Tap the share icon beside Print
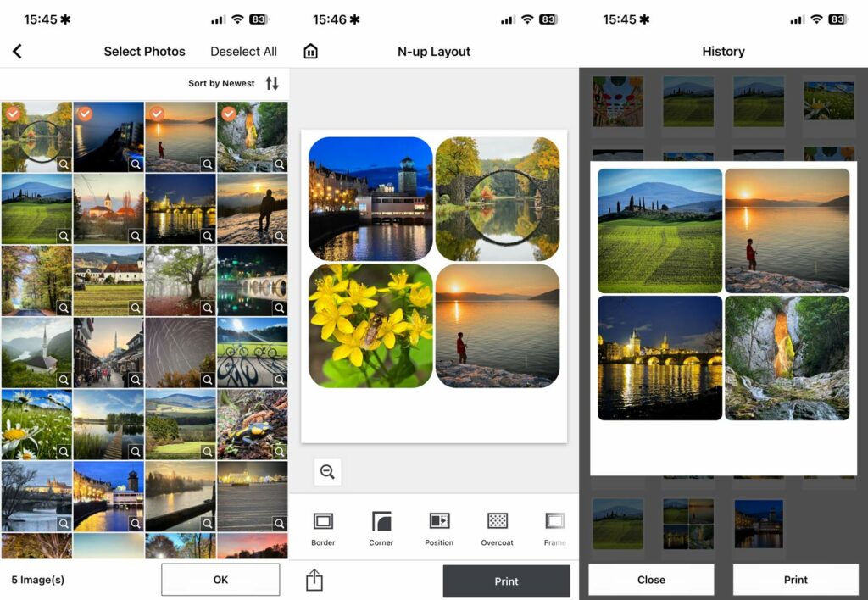The height and width of the screenshot is (600, 868). (x=314, y=581)
